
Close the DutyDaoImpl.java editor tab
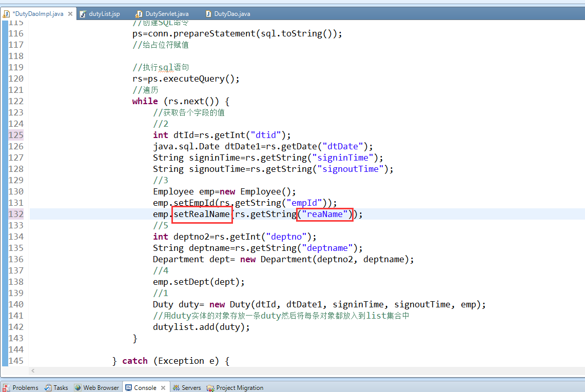pos(70,14)
